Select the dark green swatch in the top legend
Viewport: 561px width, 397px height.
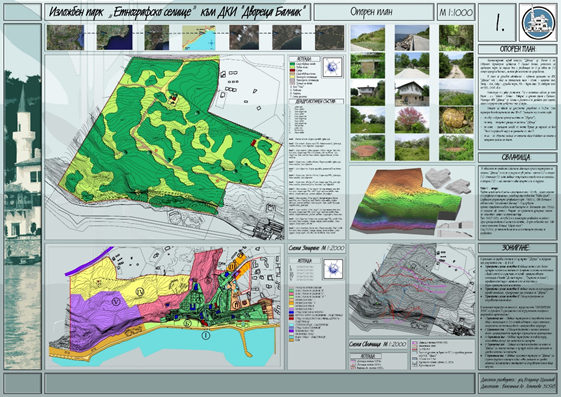click(x=292, y=64)
